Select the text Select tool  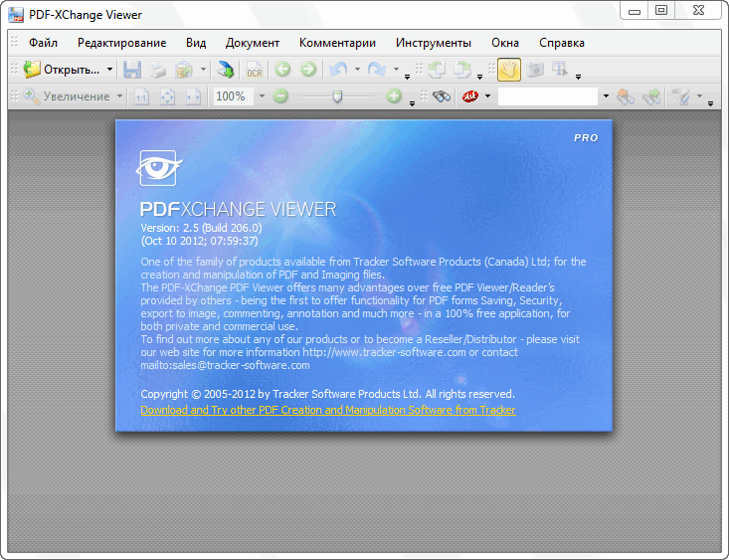[560, 70]
